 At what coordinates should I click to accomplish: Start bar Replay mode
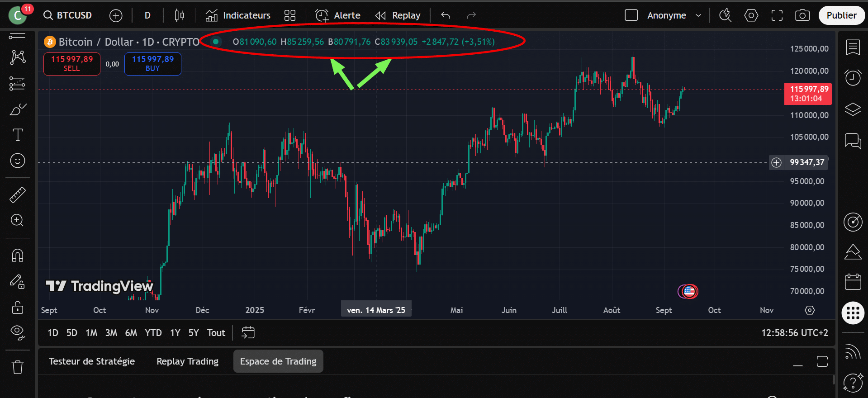tap(398, 15)
